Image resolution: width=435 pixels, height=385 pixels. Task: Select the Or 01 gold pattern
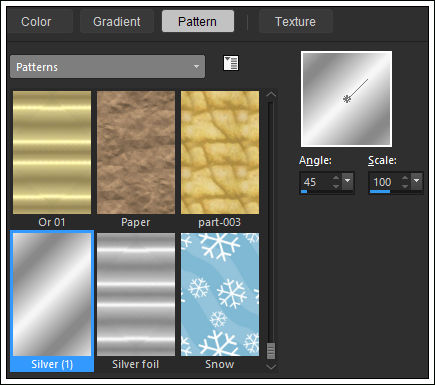click(52, 152)
